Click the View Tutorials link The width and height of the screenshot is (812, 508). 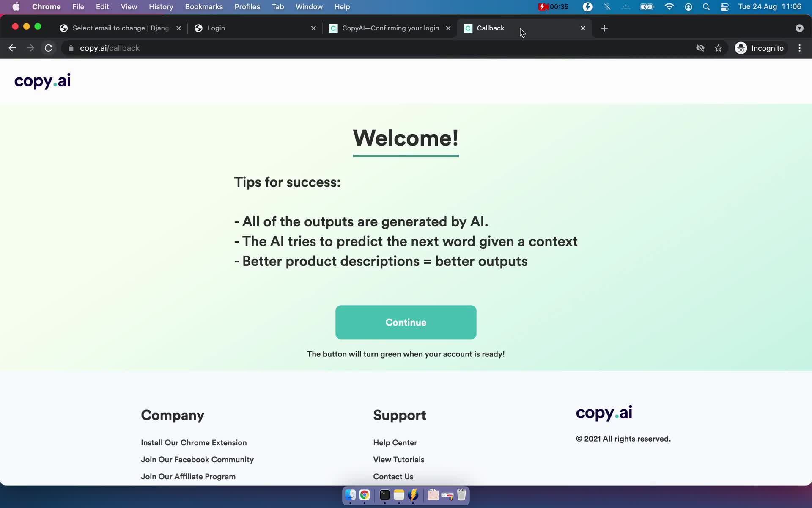(x=399, y=459)
